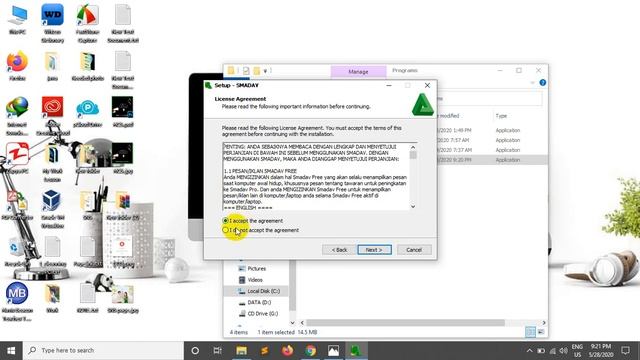Image resolution: width=640 pixels, height=360 pixels.
Task: Select DATA (D:) drive in sidebar
Action: 259,302
